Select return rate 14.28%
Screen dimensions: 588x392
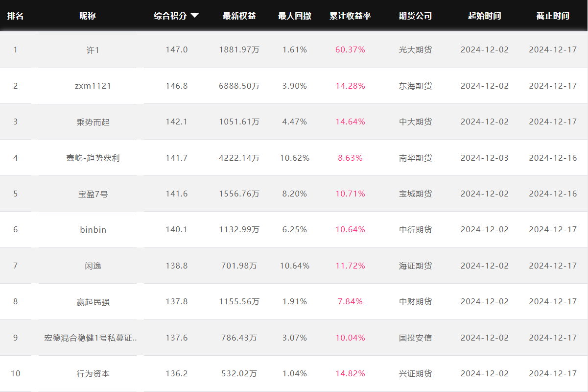pos(350,86)
